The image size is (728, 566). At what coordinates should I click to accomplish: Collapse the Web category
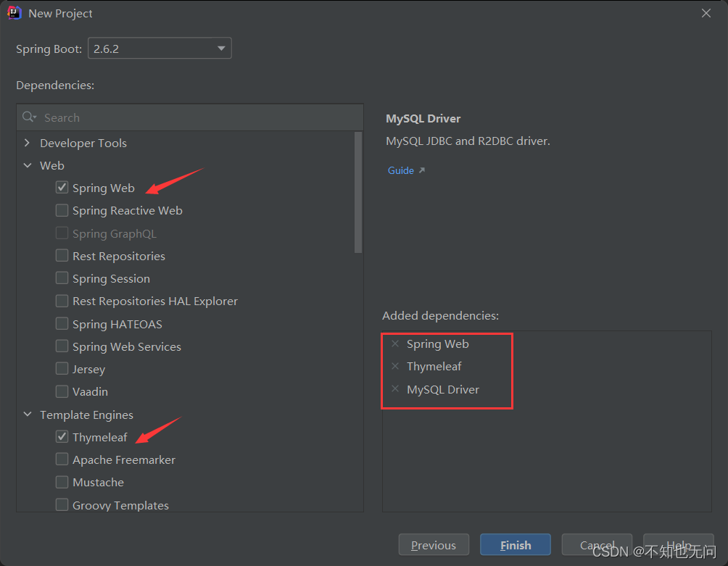tap(28, 165)
